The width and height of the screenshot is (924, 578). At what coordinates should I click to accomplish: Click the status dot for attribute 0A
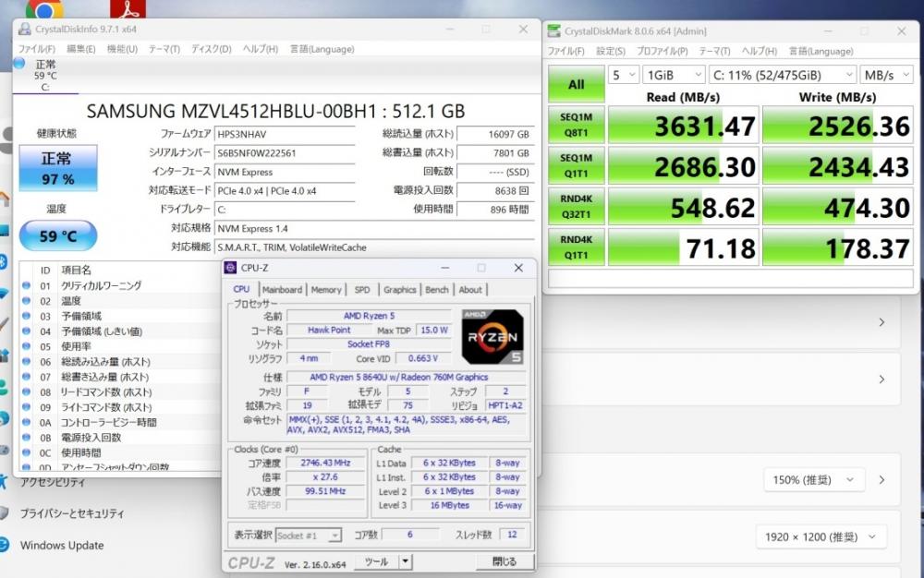click(x=27, y=423)
